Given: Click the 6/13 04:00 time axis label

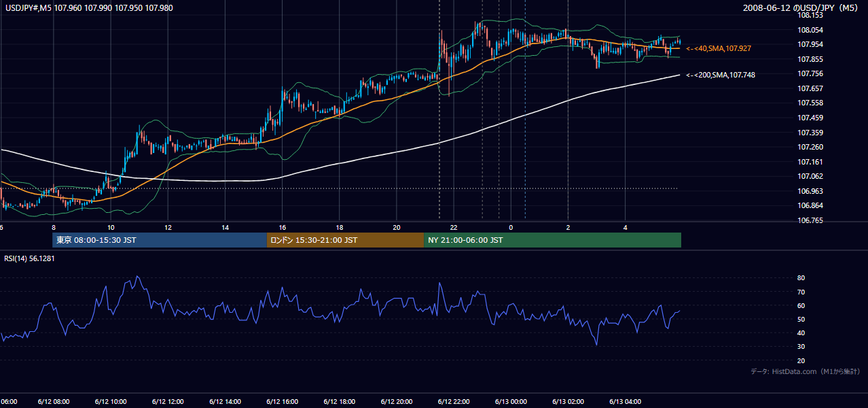Looking at the screenshot, I should [625, 402].
